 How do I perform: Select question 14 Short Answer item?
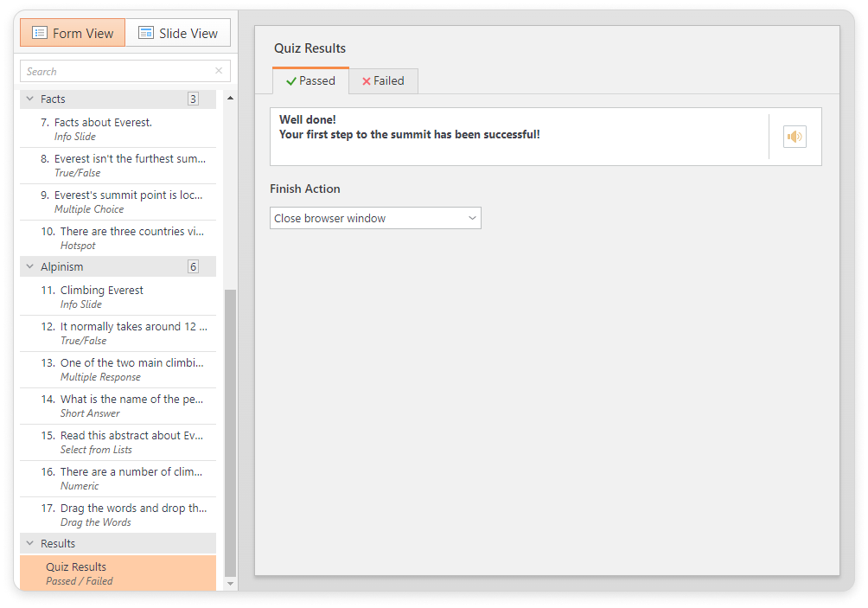118,406
